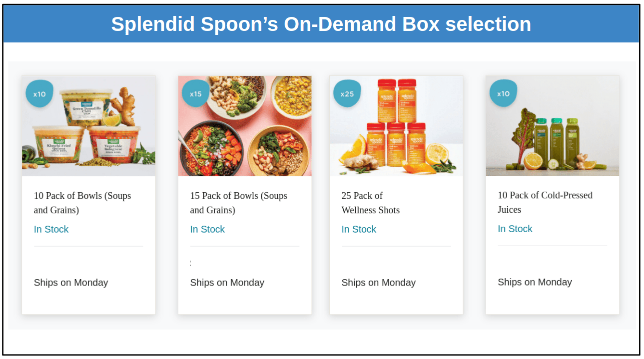
Task: Click Ships on Monday in Wellness Shots card
Action: point(379,283)
